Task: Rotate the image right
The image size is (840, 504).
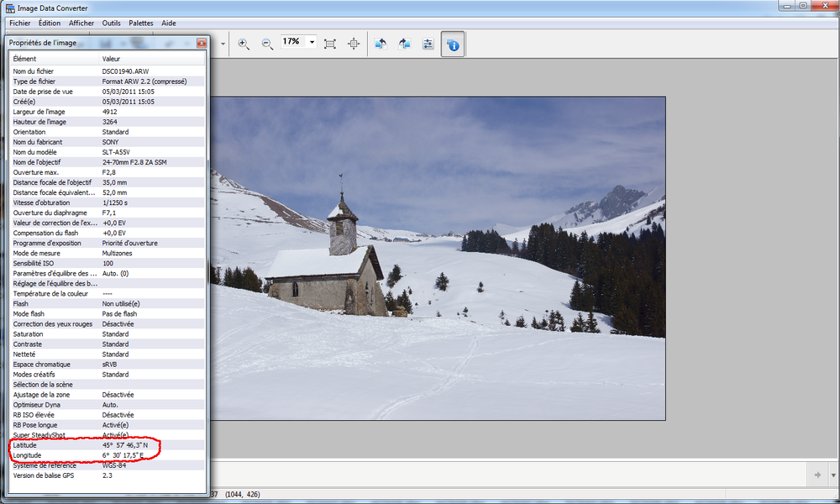Action: tap(405, 44)
